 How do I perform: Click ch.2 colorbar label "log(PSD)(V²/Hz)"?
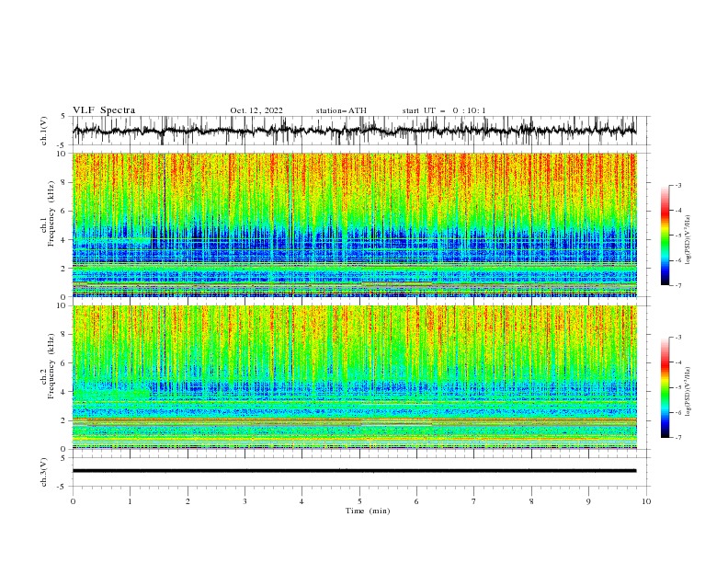click(x=688, y=391)
